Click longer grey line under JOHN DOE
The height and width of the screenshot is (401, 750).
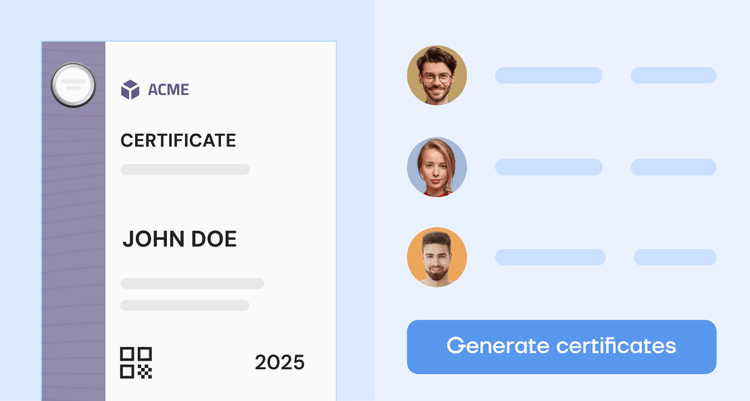pos(192,284)
